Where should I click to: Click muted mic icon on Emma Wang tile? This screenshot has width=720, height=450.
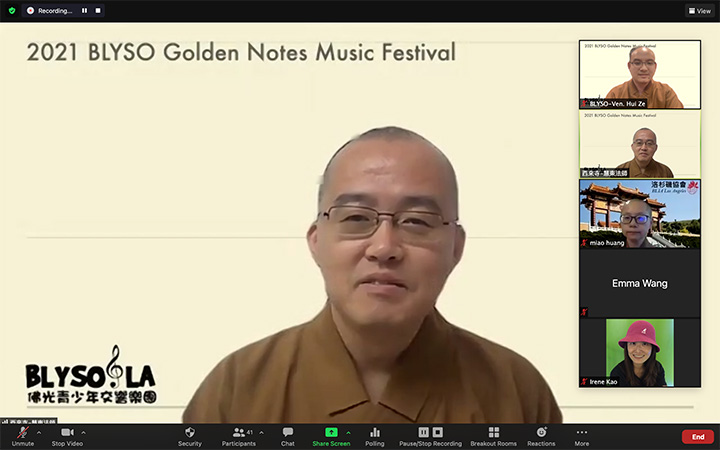pos(584,312)
